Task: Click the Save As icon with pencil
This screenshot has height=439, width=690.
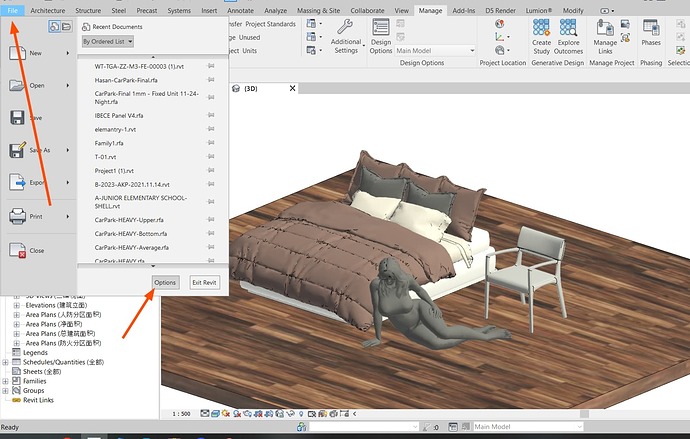Action: pos(17,150)
